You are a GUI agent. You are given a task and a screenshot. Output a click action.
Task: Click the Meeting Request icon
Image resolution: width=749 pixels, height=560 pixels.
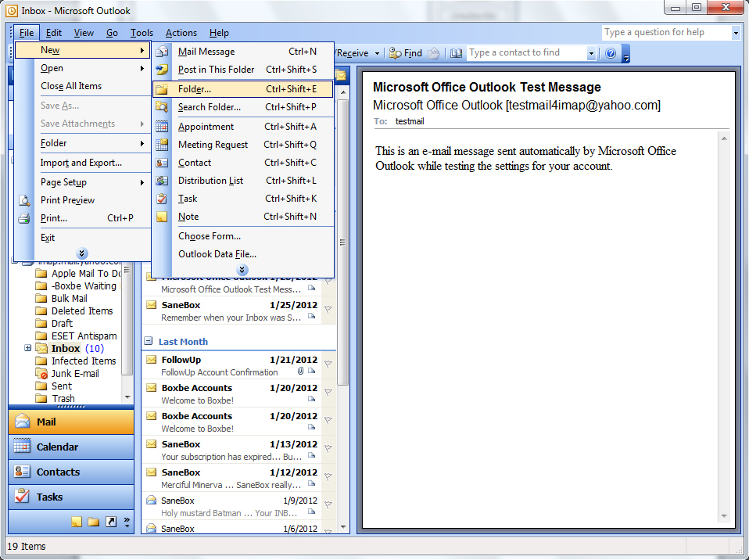pyautogui.click(x=162, y=144)
